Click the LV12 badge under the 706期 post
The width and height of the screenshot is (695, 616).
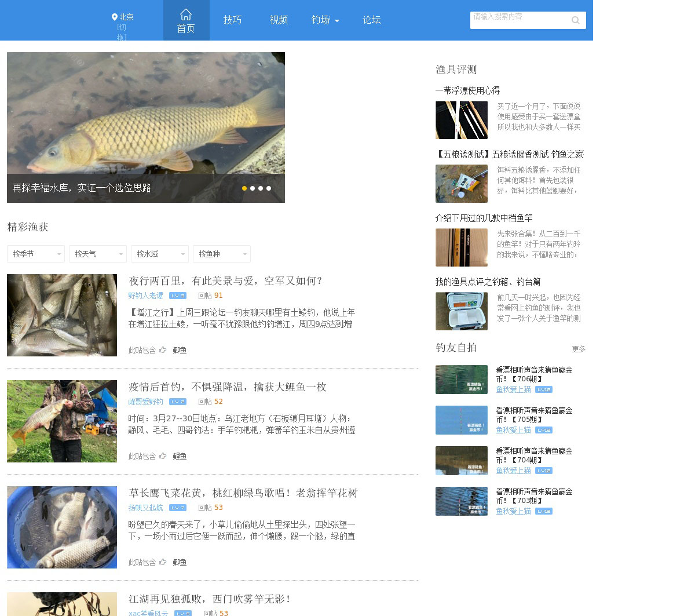click(543, 389)
